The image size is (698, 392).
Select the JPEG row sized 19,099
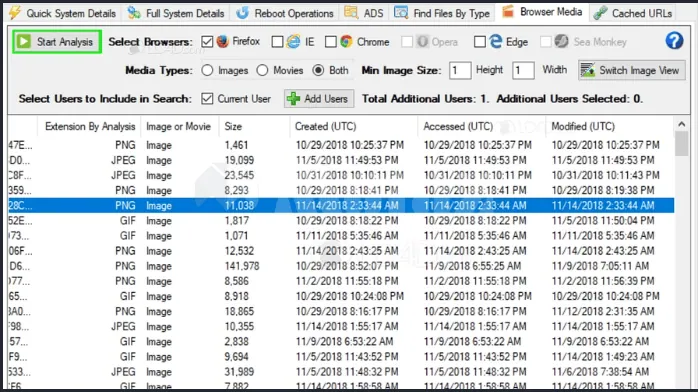pos(341,160)
